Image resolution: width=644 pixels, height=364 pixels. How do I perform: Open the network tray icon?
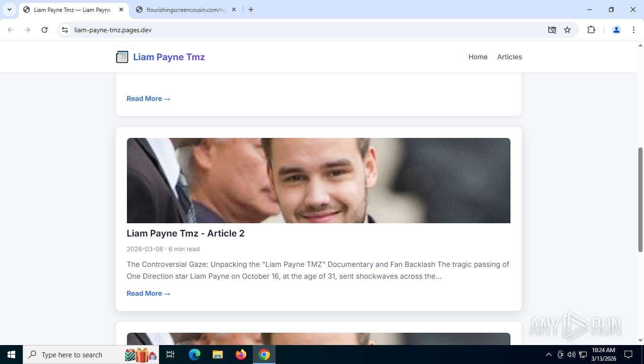[x=583, y=355]
